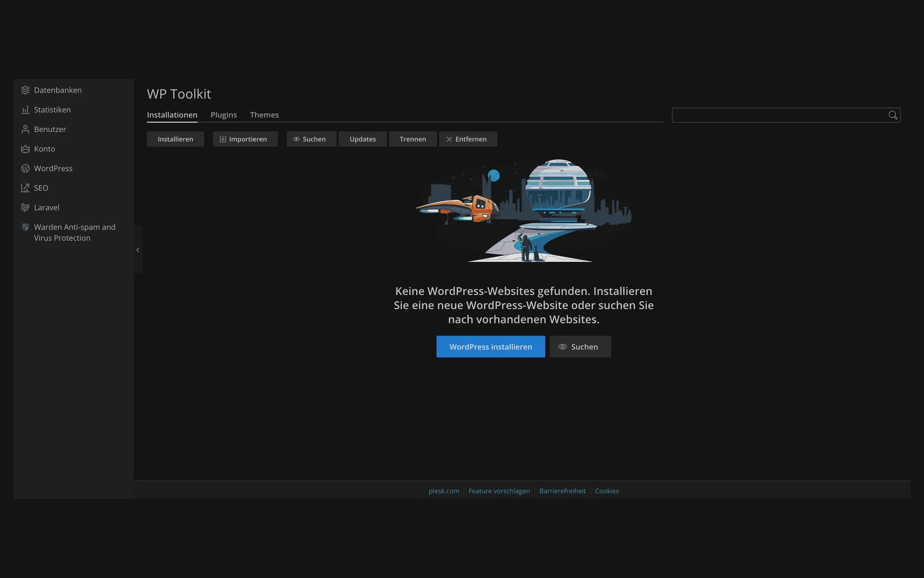Collapse the sidebar with the chevron handle
The height and width of the screenshot is (578, 924).
point(138,250)
